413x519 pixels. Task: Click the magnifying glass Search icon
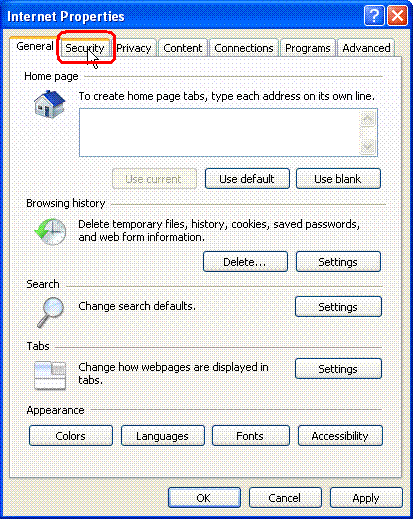(x=51, y=312)
